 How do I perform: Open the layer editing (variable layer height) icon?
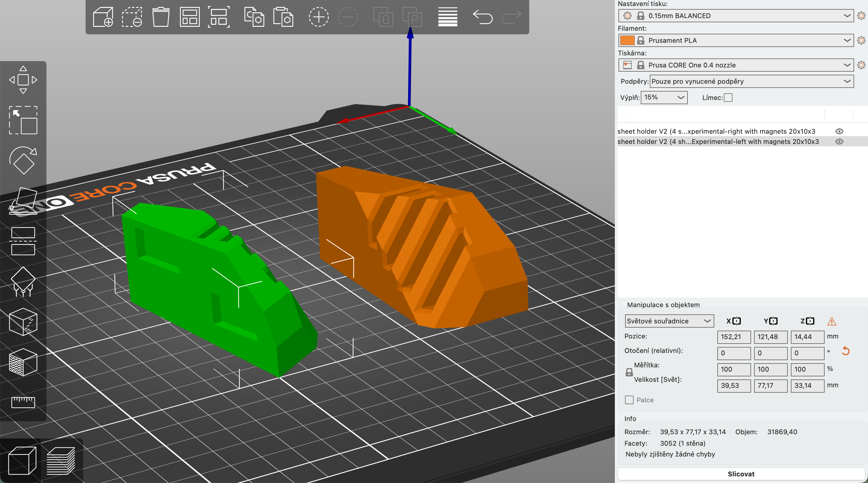pyautogui.click(x=448, y=17)
